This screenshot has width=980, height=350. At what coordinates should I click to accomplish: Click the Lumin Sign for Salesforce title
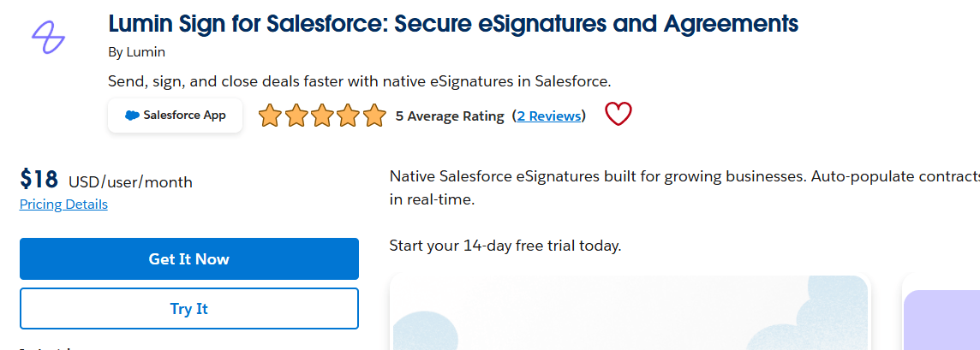click(453, 24)
